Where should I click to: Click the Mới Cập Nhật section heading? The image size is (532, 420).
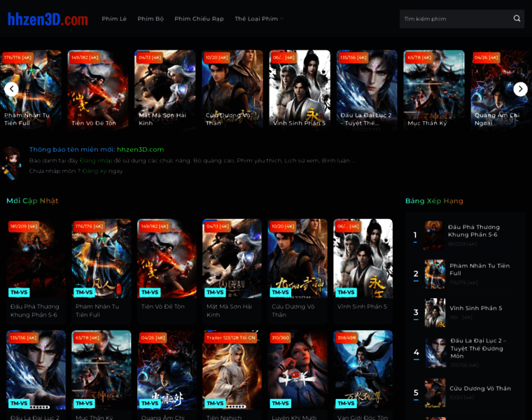(32, 200)
